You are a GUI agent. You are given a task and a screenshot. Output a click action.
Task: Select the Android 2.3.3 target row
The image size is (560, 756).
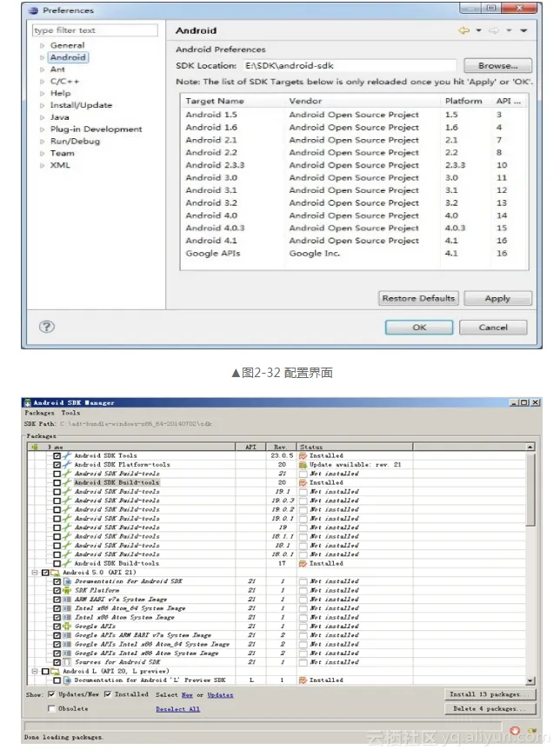click(x=354, y=165)
